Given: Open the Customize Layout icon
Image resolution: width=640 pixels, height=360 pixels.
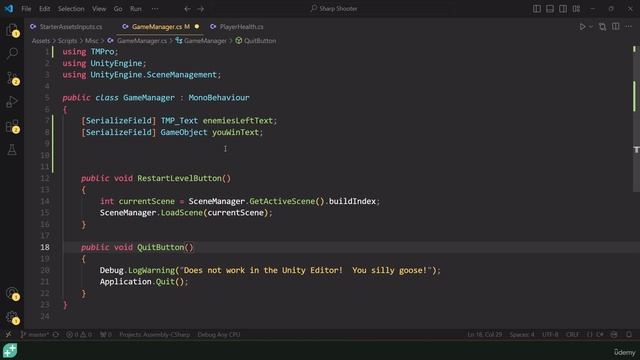Looking at the screenshot, I should [576, 9].
